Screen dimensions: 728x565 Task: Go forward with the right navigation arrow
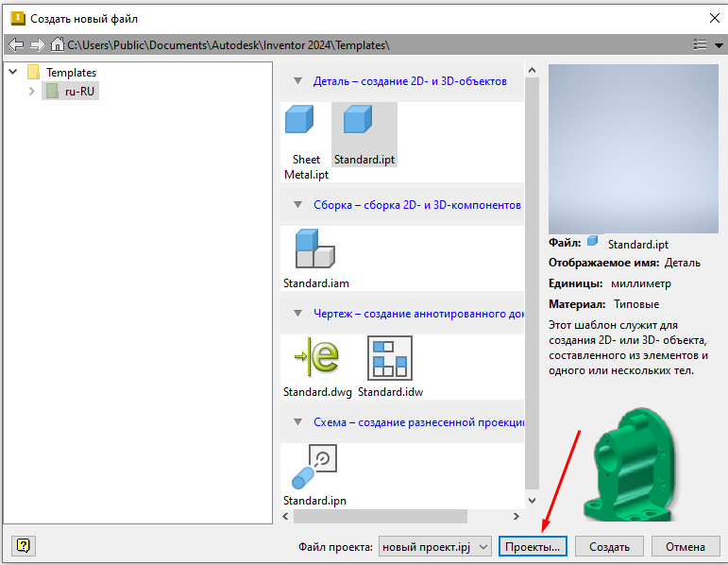click(37, 45)
